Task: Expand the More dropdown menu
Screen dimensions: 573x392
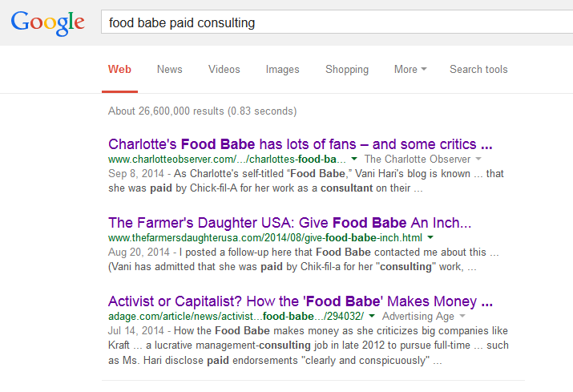Action: (410, 69)
